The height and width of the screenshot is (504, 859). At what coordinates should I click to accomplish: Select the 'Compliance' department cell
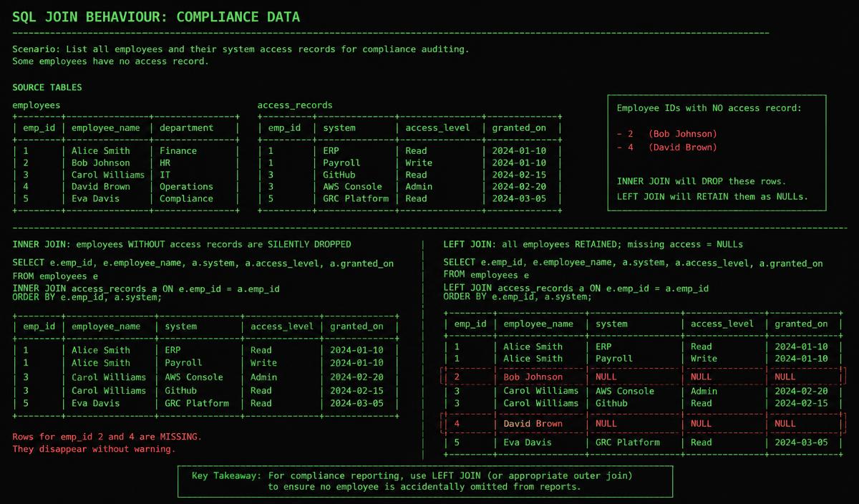coord(186,199)
